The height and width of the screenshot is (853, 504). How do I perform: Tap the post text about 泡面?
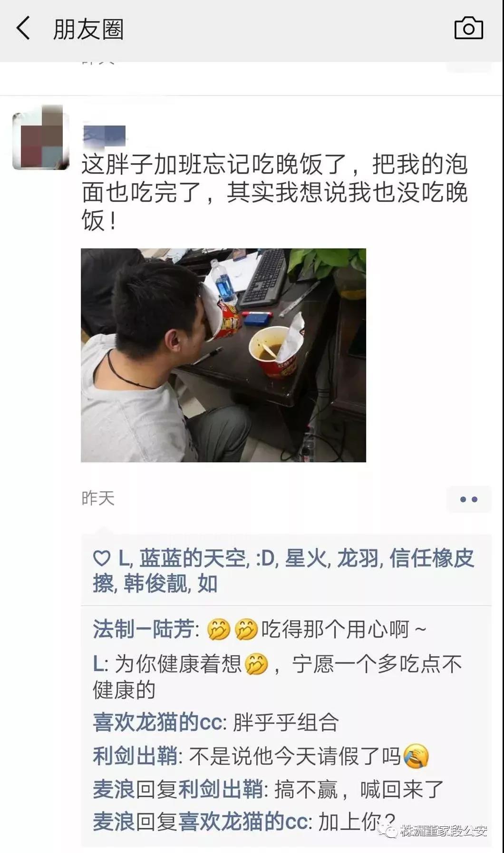click(274, 192)
